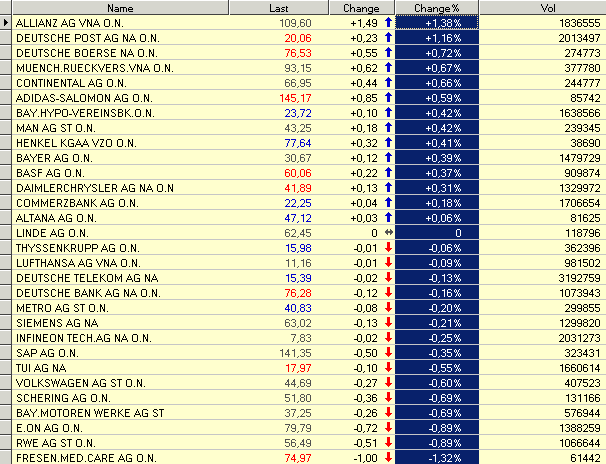Click the -1,32% change percent cell
606x464 pixels.
point(437,458)
